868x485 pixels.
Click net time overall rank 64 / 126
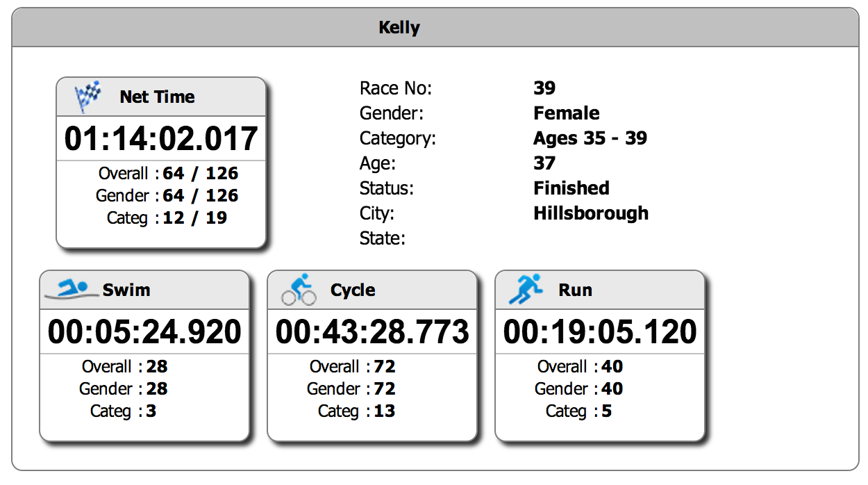point(200,173)
